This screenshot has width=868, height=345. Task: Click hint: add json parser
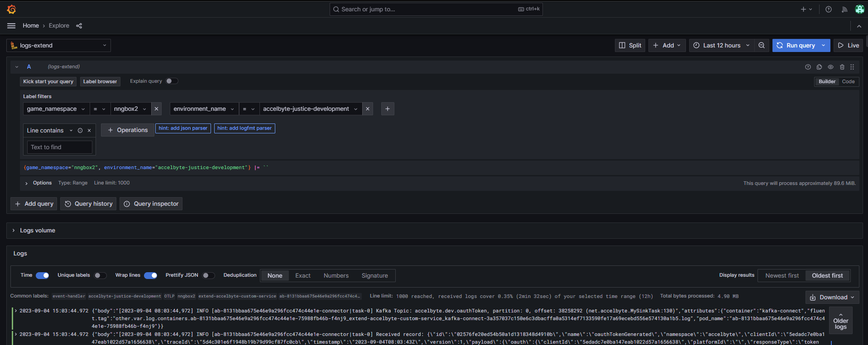pyautogui.click(x=183, y=128)
